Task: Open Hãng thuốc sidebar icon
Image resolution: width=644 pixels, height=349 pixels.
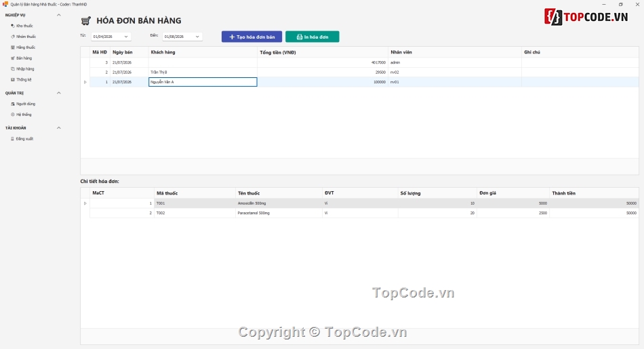Action: tap(13, 47)
